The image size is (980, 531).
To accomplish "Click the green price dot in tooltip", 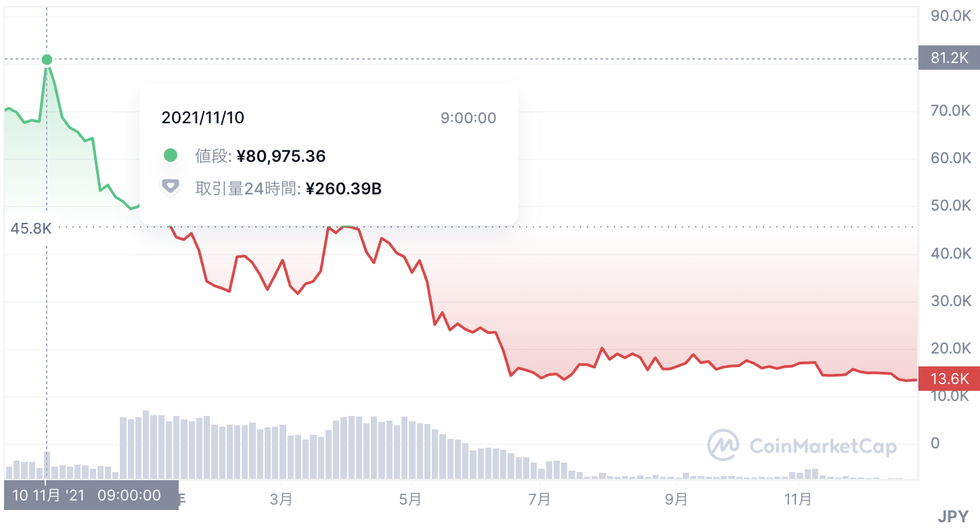I will pos(171,156).
